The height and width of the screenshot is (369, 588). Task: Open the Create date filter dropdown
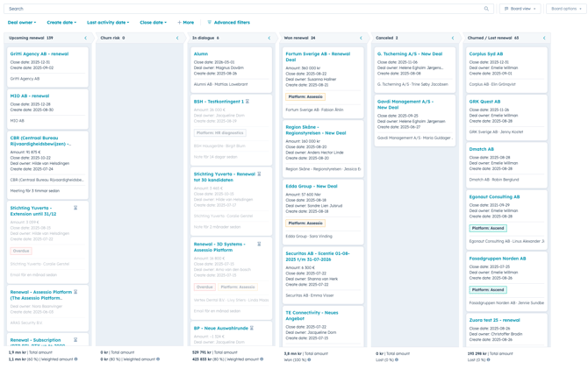(x=61, y=23)
